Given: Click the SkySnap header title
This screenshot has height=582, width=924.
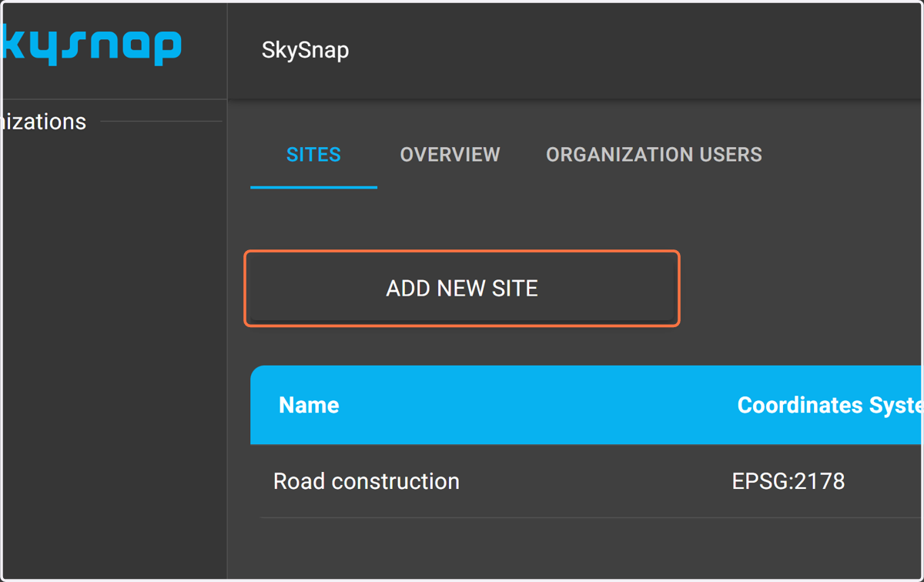Looking at the screenshot, I should [x=305, y=50].
